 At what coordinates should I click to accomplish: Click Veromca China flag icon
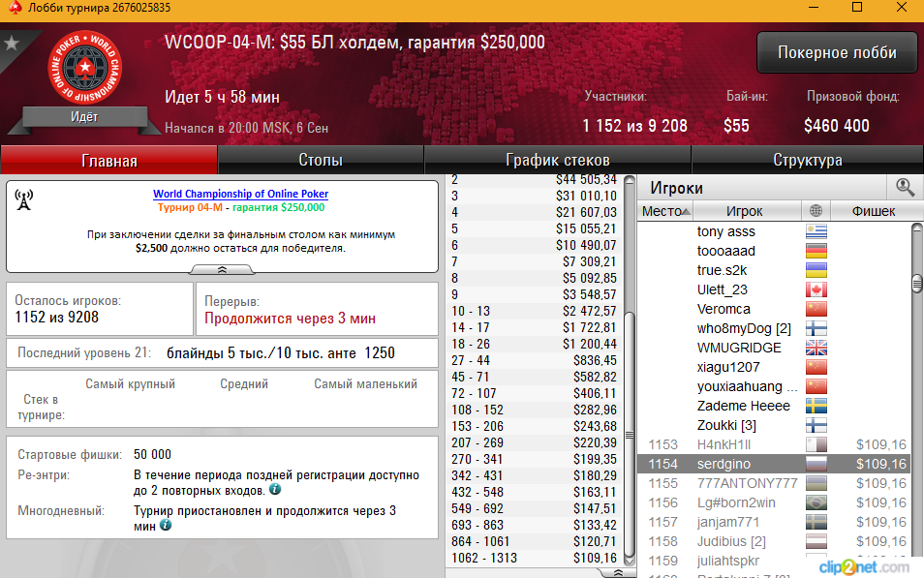coord(816,309)
